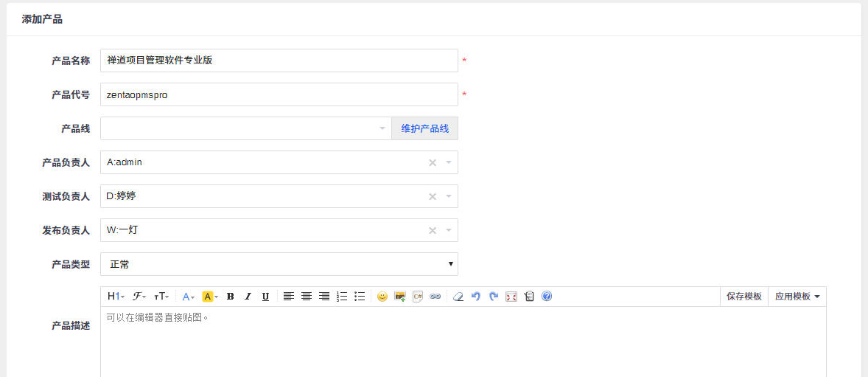Click into the 产品描述 editor area
The image size is (868, 377).
[463, 342]
